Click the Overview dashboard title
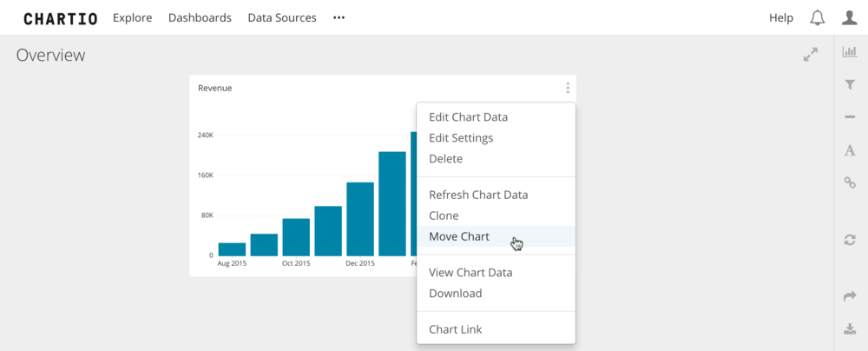Screen dimensions: 868x351 pos(50,55)
